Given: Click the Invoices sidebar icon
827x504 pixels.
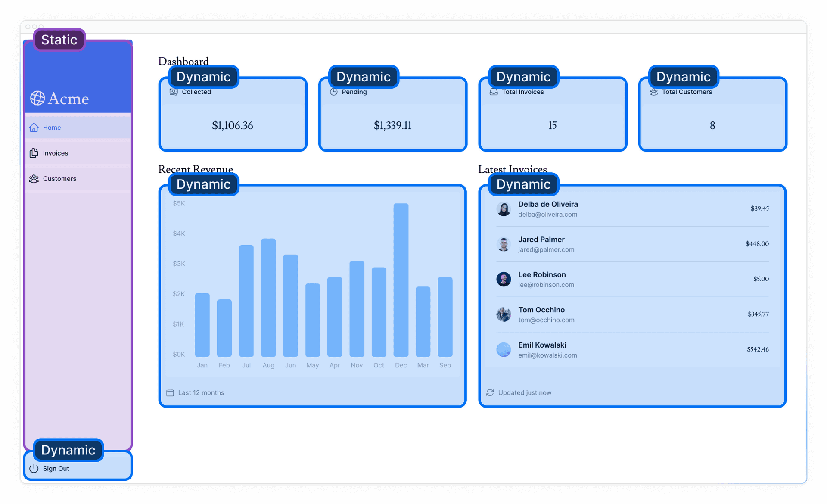Looking at the screenshot, I should click(x=34, y=152).
